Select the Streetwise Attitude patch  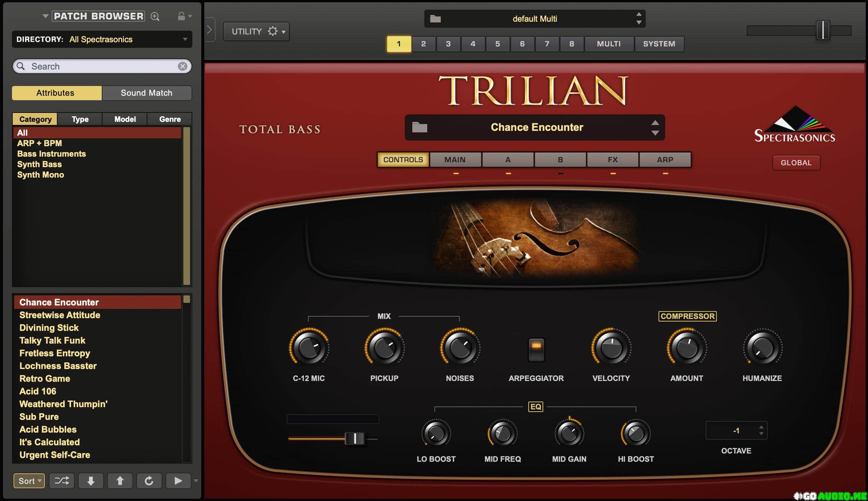tap(97, 315)
